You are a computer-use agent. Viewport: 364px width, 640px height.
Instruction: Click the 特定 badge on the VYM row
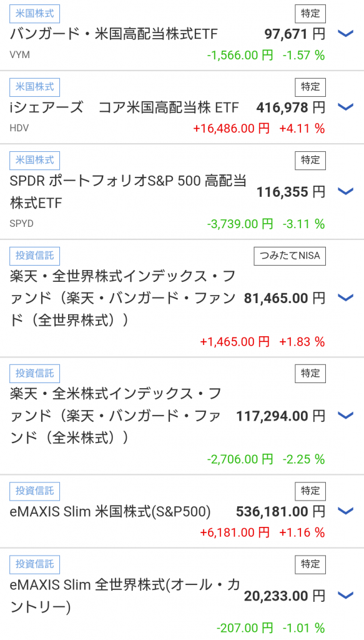(310, 14)
